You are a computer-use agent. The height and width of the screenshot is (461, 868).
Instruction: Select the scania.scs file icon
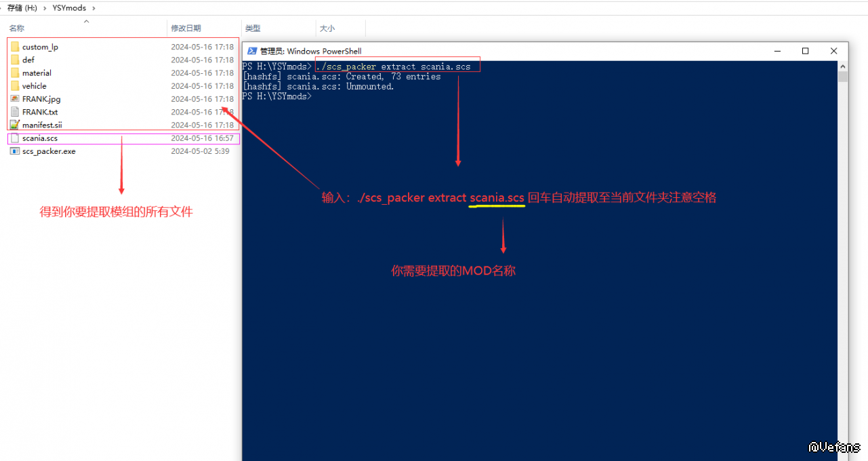point(15,138)
